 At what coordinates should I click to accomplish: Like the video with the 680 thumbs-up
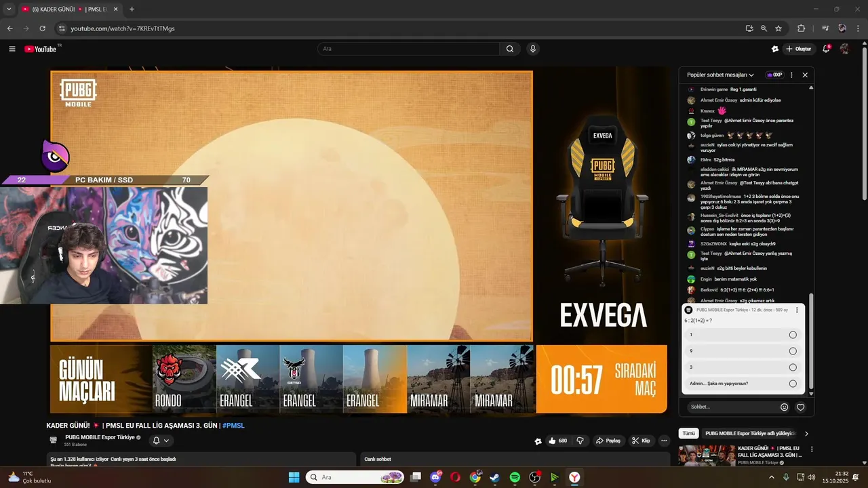pos(558,441)
